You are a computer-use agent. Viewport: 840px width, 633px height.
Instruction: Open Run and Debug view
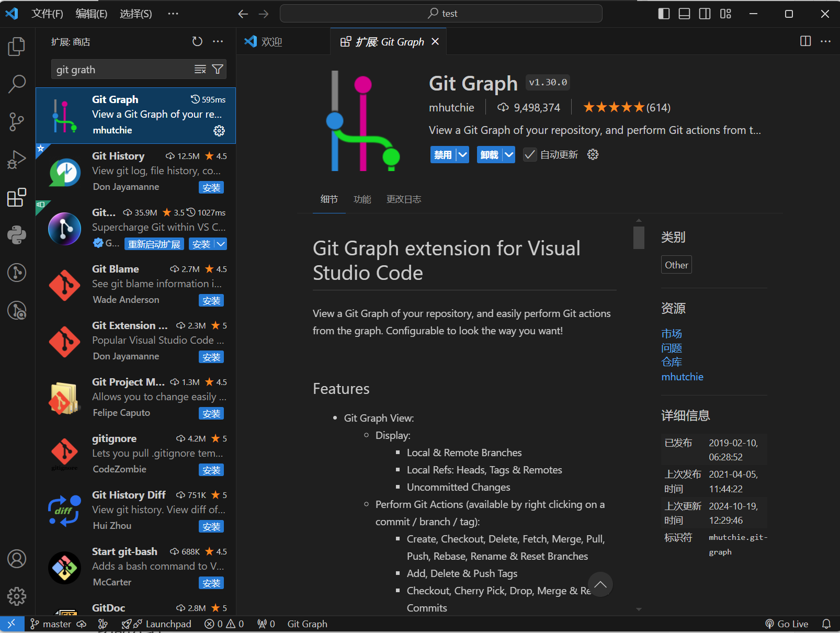pos(17,159)
